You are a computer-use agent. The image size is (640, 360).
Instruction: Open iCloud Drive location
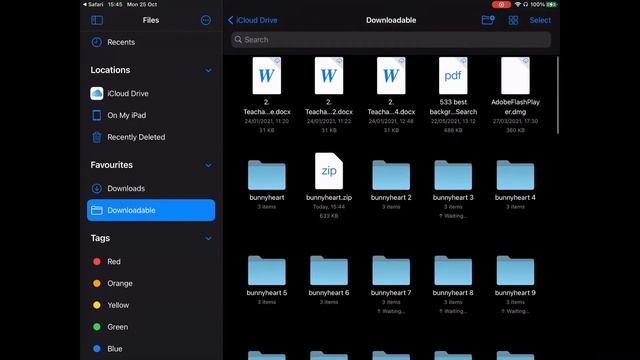point(151,93)
